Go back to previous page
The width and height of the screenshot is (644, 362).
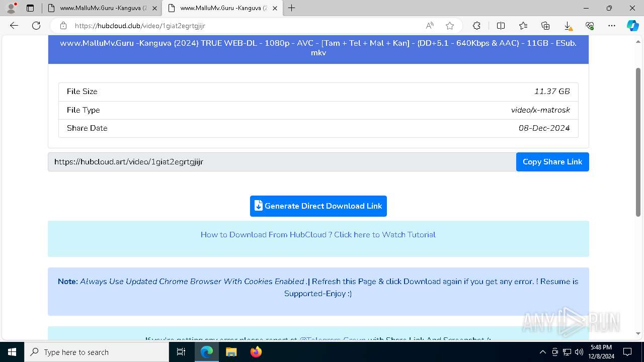[14, 26]
